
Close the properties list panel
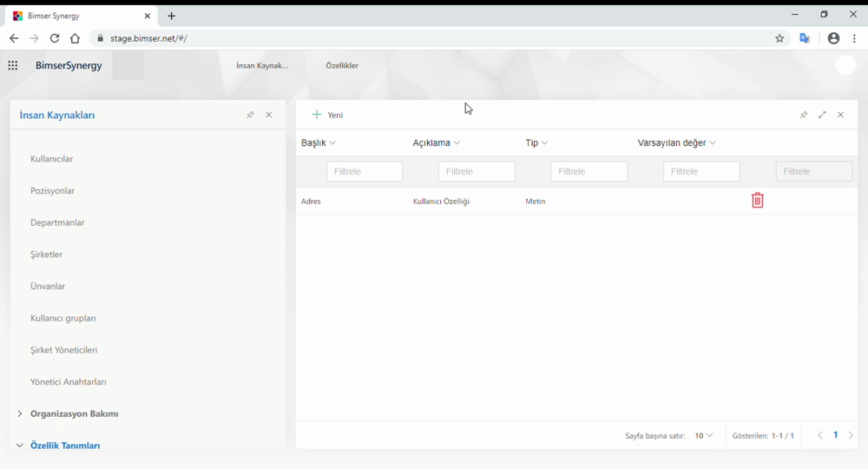point(841,115)
